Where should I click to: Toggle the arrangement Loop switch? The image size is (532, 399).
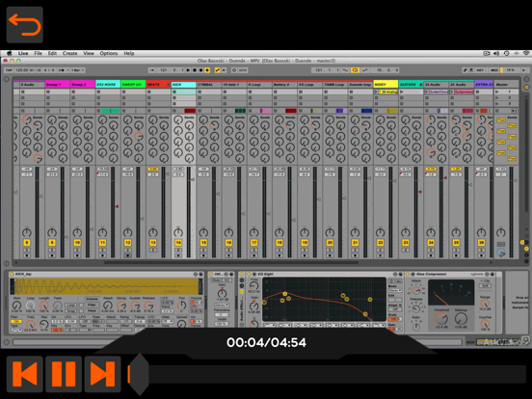(x=355, y=70)
